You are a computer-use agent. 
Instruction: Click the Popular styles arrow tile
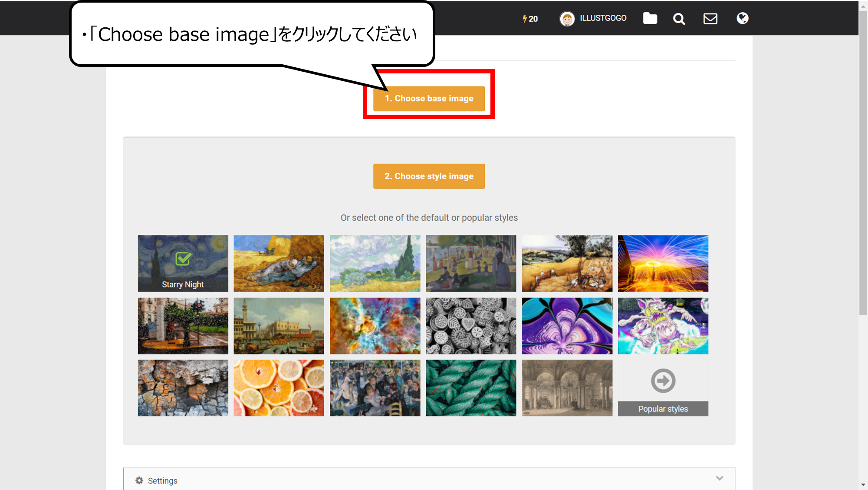point(663,388)
